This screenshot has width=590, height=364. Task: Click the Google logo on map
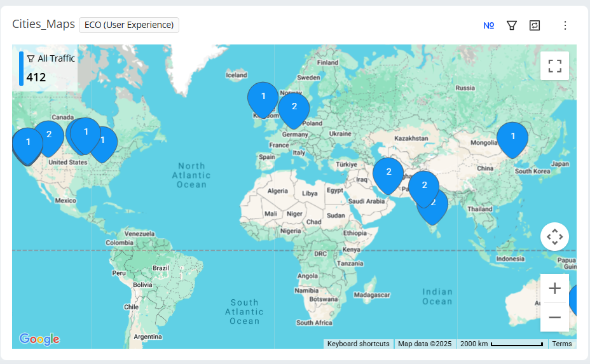click(39, 339)
